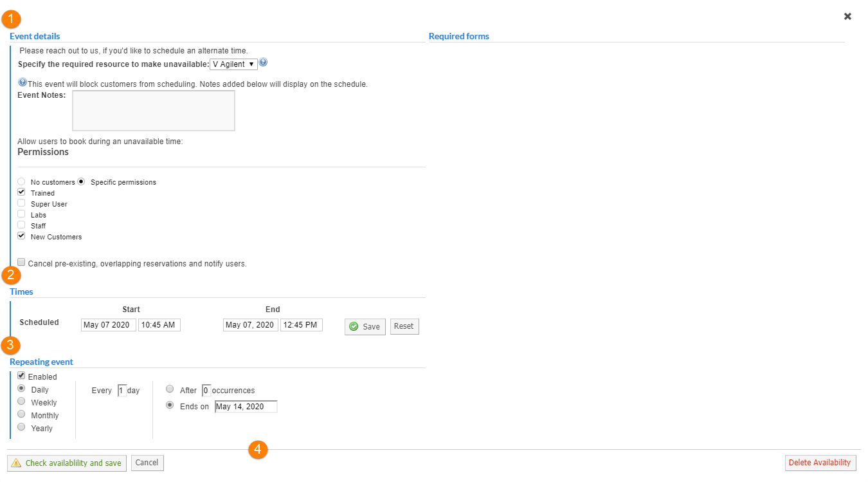Image resolution: width=868 pixels, height=482 pixels.
Task: Select the Monthly repeat option
Action: click(x=22, y=414)
